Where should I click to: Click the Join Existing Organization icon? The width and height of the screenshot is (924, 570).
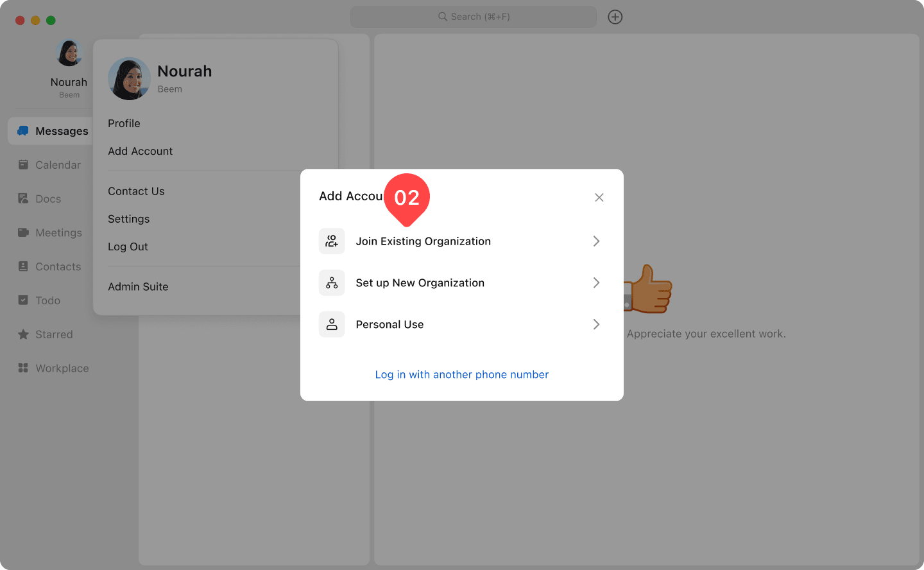point(332,241)
